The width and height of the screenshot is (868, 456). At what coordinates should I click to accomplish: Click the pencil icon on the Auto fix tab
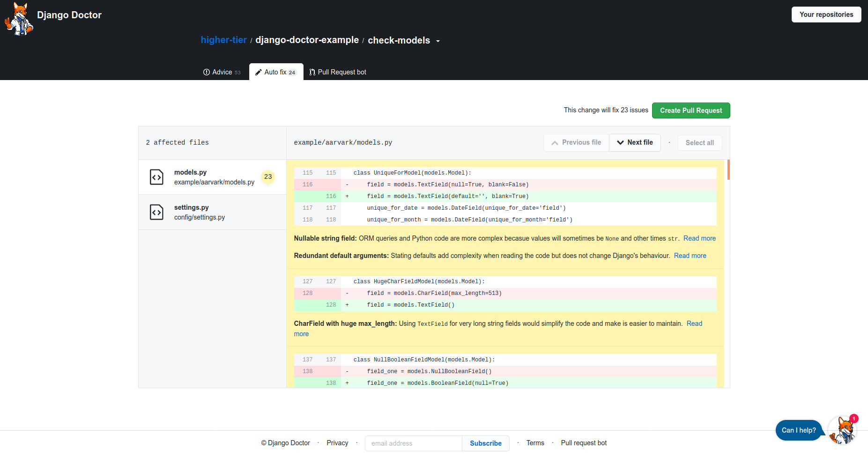pyautogui.click(x=258, y=72)
